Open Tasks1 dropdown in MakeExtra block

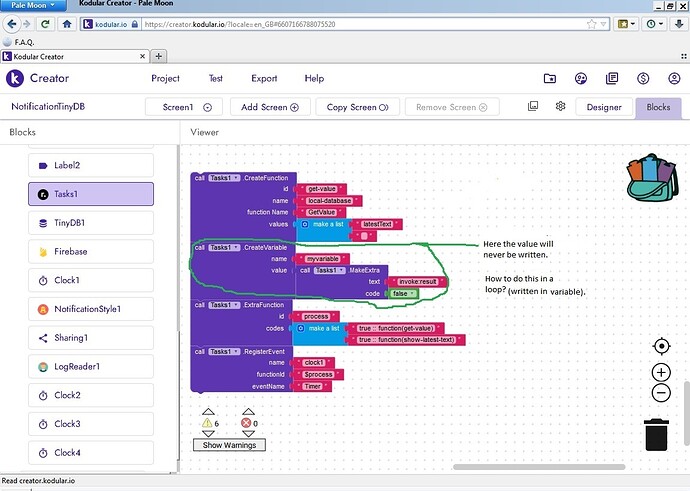click(x=329, y=270)
